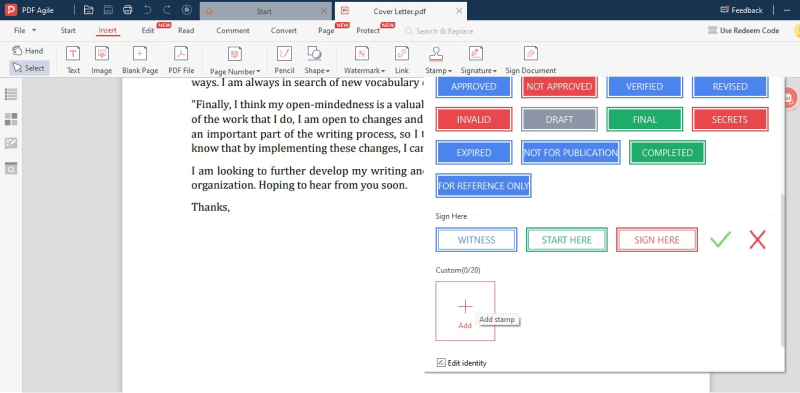Screen dimensions: 800x393
Task: Insert a Link
Action: point(402,60)
